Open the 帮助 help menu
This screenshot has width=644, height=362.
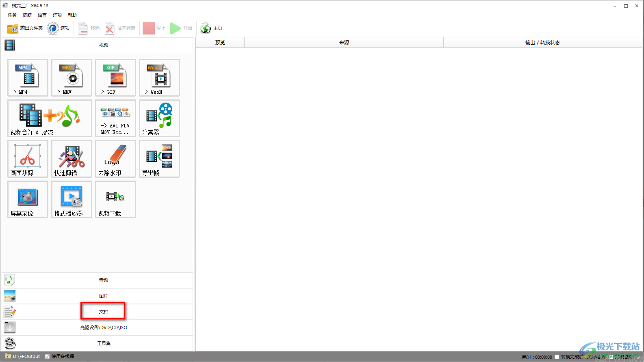(72, 15)
